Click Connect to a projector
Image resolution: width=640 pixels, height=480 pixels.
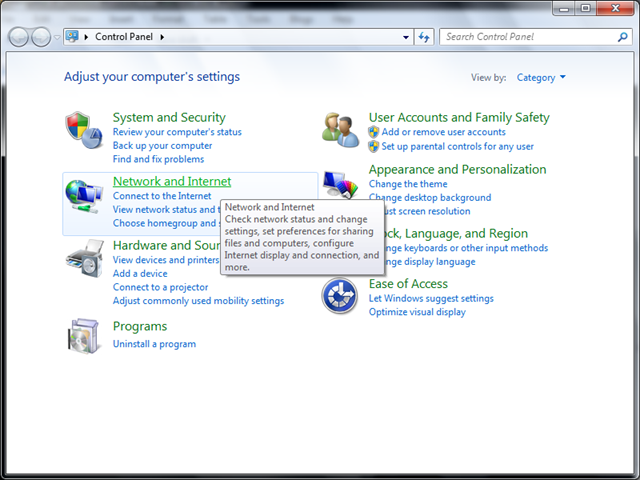tap(160, 287)
